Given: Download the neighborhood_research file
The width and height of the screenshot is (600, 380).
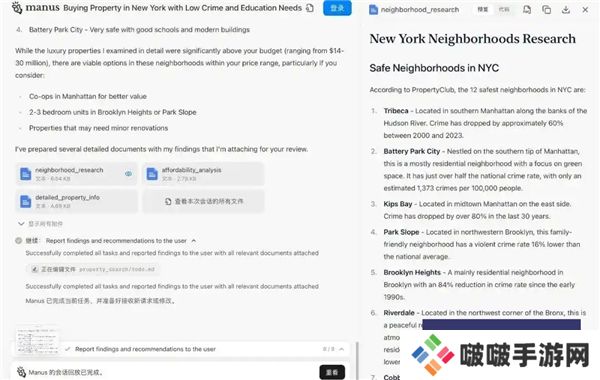Looking at the screenshot, I should (x=566, y=10).
